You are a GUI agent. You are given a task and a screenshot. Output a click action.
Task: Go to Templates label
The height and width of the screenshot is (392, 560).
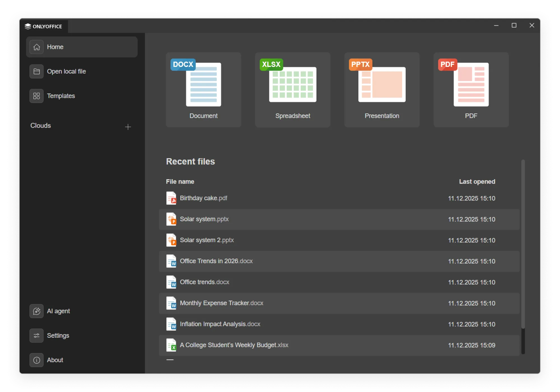tap(61, 96)
